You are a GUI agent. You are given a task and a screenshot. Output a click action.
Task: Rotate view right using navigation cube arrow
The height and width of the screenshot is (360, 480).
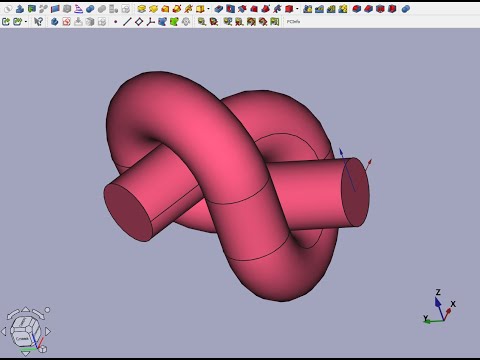click(48, 331)
